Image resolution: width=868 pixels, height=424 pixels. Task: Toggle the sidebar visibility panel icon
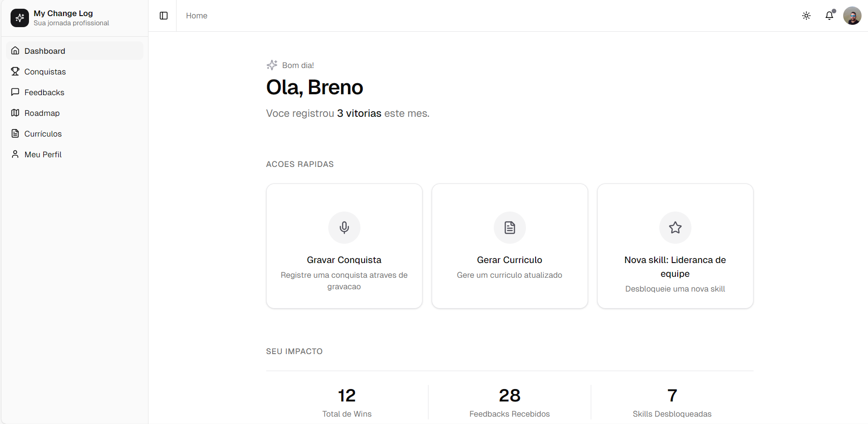click(164, 15)
